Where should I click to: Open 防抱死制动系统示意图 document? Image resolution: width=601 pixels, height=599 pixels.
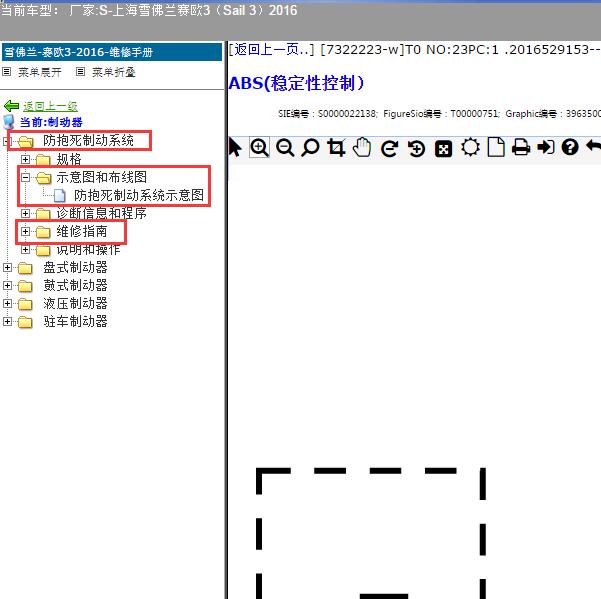click(139, 195)
